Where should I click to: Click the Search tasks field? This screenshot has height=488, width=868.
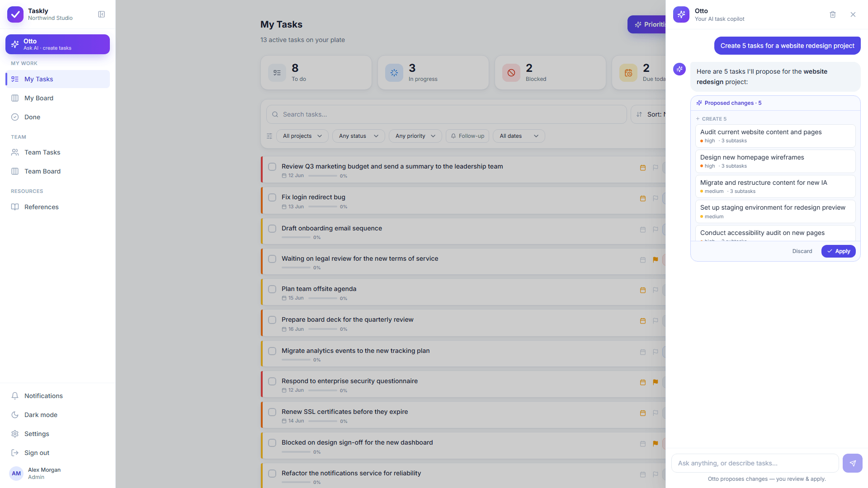click(446, 114)
